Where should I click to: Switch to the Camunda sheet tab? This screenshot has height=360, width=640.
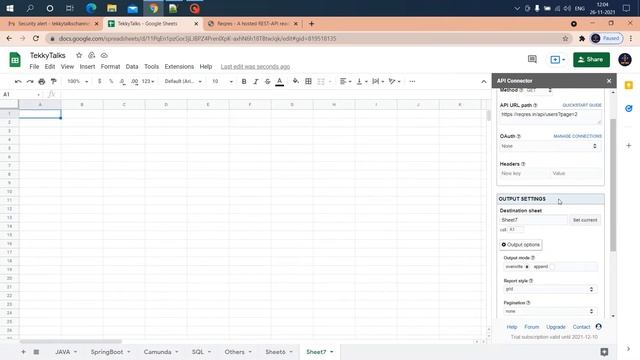point(158,352)
